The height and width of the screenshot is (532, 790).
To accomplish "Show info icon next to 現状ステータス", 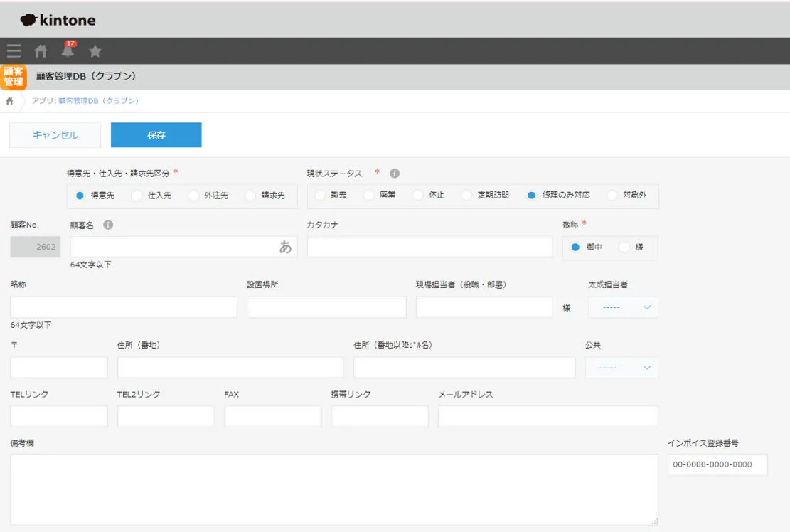I will (395, 174).
